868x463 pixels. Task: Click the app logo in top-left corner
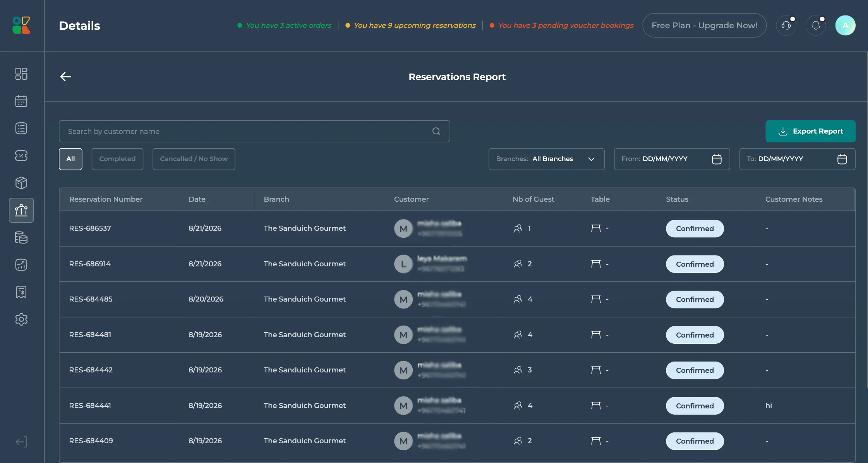pyautogui.click(x=21, y=25)
